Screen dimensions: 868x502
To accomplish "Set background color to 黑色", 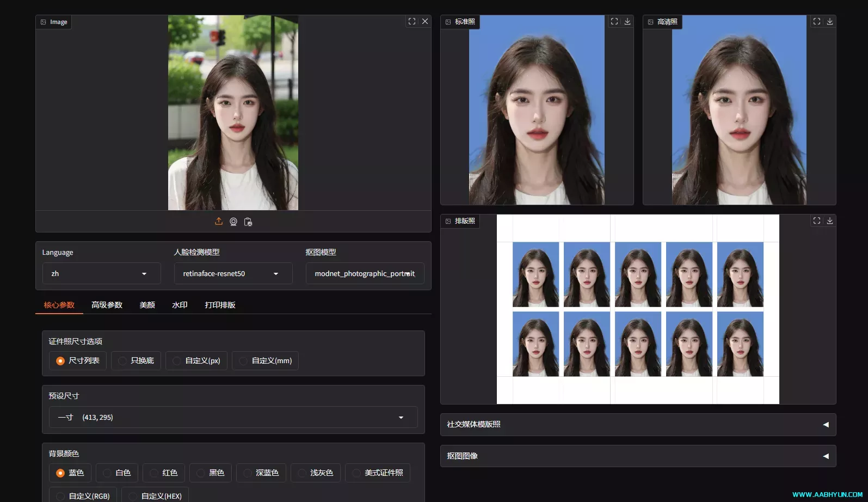I will (x=211, y=473).
